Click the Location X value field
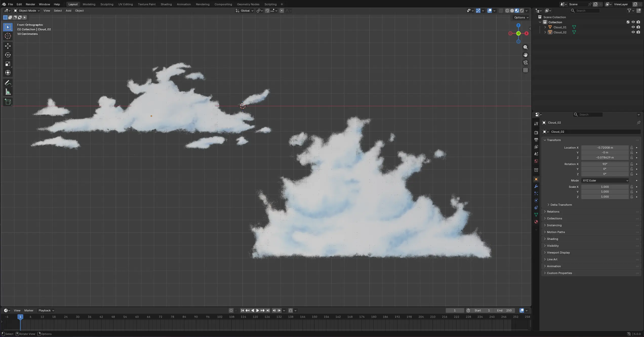Viewport: 644px width, 337px height. point(605,148)
